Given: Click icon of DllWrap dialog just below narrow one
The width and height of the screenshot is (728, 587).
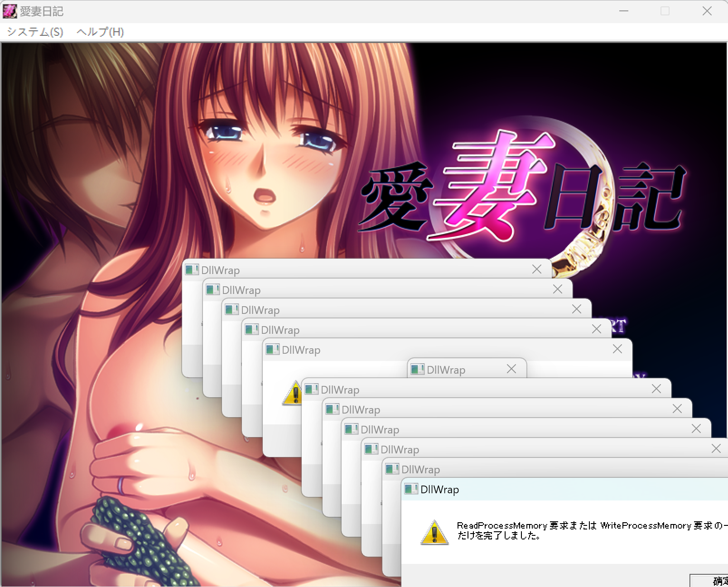Looking at the screenshot, I should [x=311, y=390].
